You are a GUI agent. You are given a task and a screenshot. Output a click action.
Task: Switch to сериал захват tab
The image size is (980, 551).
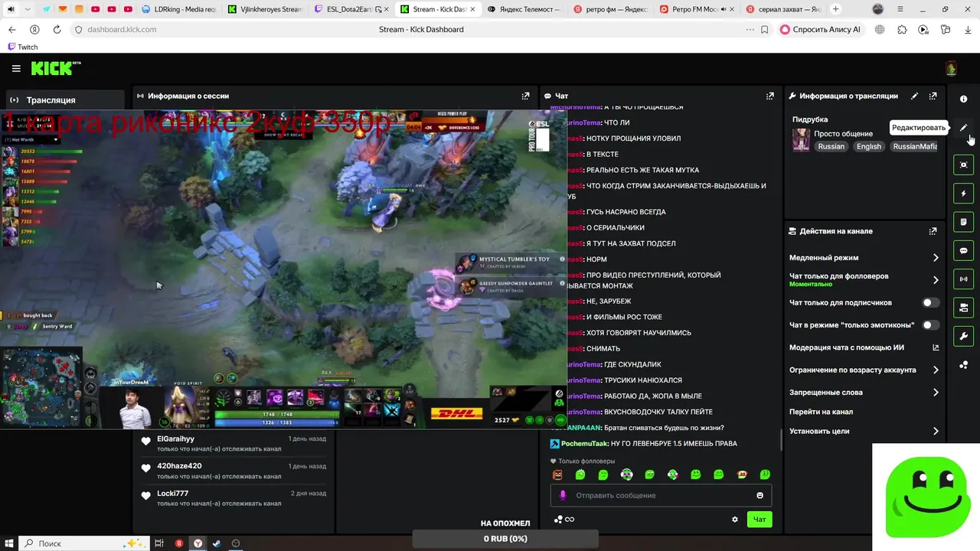(784, 9)
